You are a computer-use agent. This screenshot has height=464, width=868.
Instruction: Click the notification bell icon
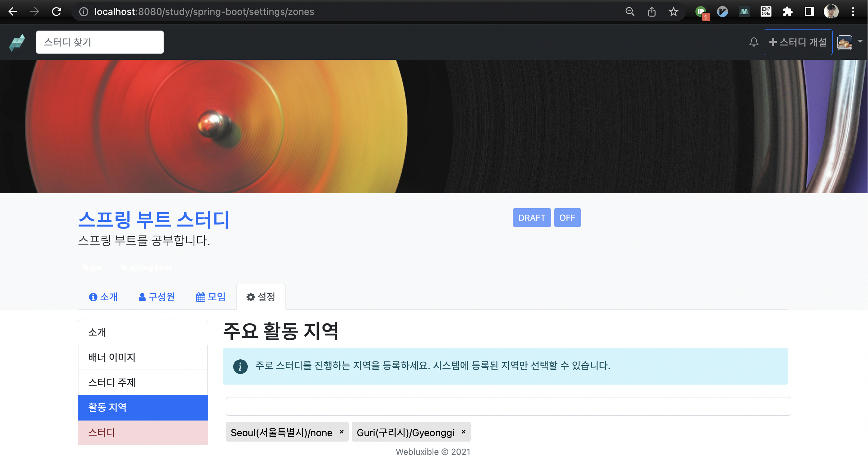pos(753,42)
